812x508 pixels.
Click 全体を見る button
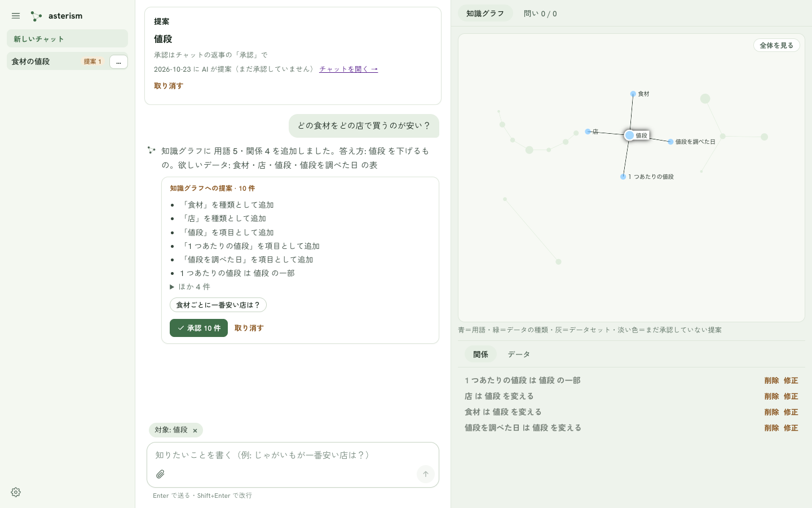[776, 45]
